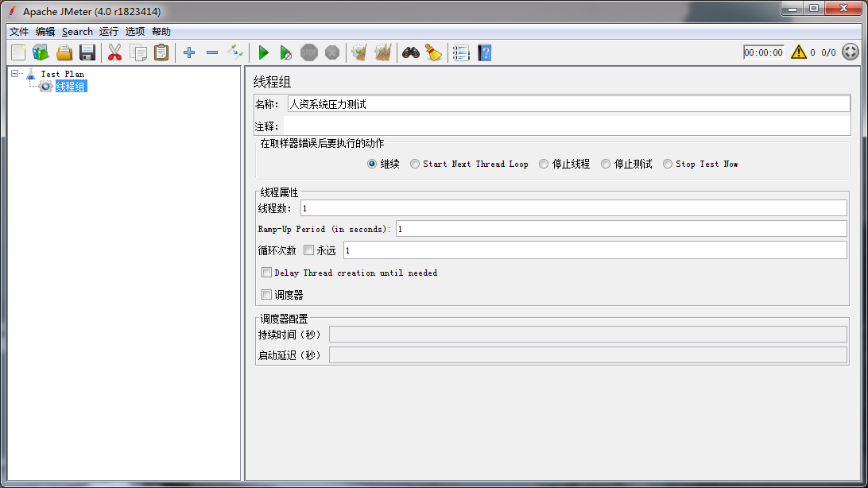Open the 文件 menu

[x=19, y=32]
